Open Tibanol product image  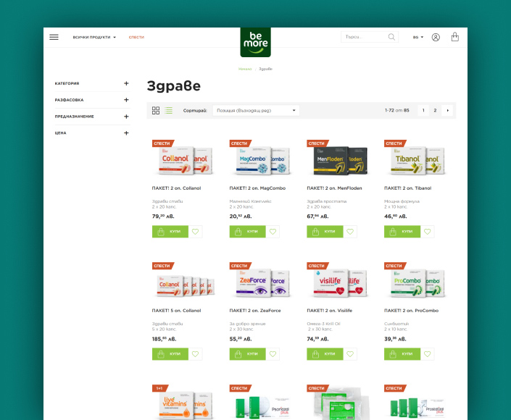click(417, 160)
